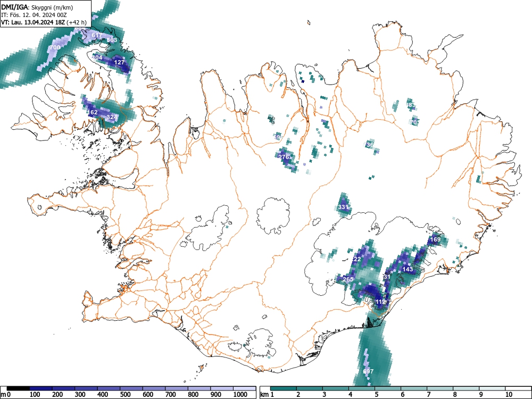Image resolution: width=532 pixels, height=399 pixels.
Task: Pick the 8–9 km pale teal swatch
Action: pos(467,388)
